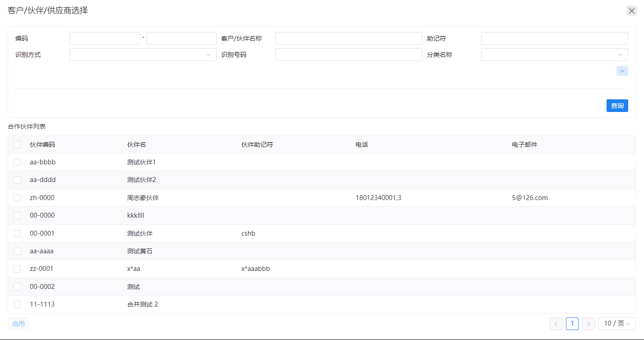The image size is (644, 340).
Task: Focus the 助记符 input field
Action: [x=555, y=38]
